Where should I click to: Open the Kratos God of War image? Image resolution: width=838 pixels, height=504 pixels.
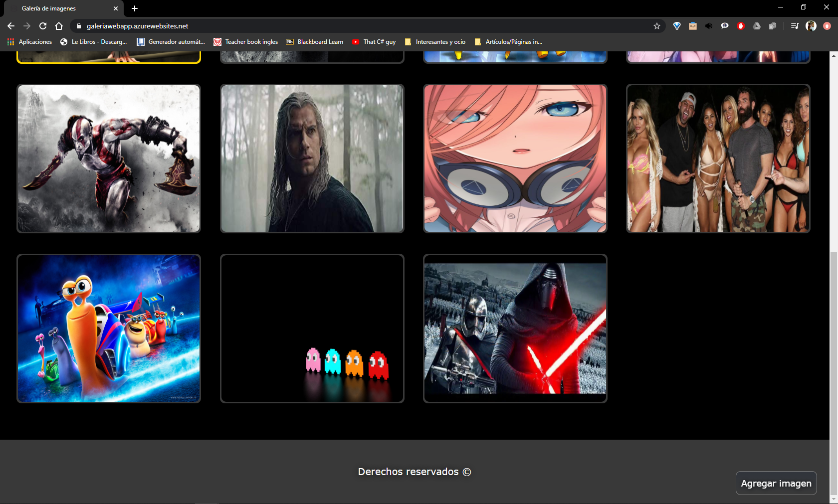109,159
